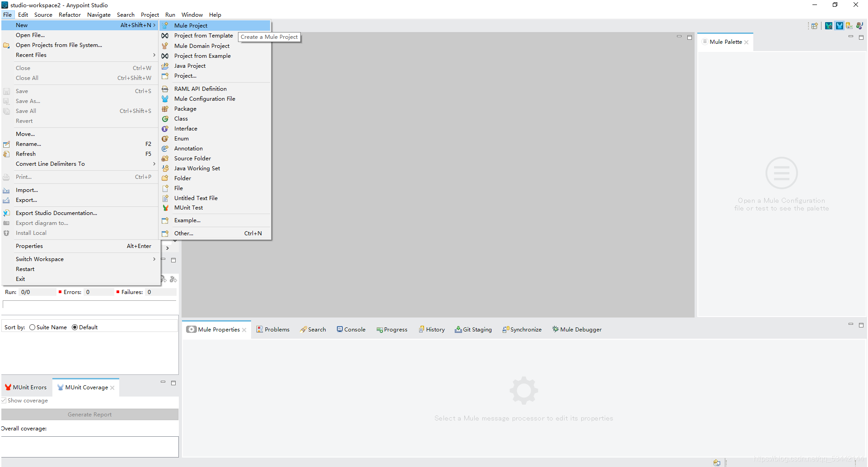Click the Untitled Text File icon

tap(165, 198)
